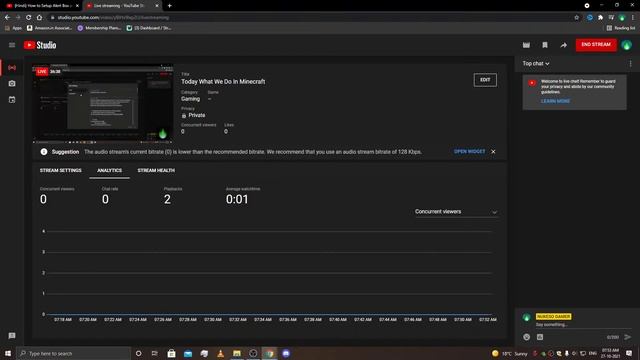Click the average watch time 0:01

tap(237, 199)
